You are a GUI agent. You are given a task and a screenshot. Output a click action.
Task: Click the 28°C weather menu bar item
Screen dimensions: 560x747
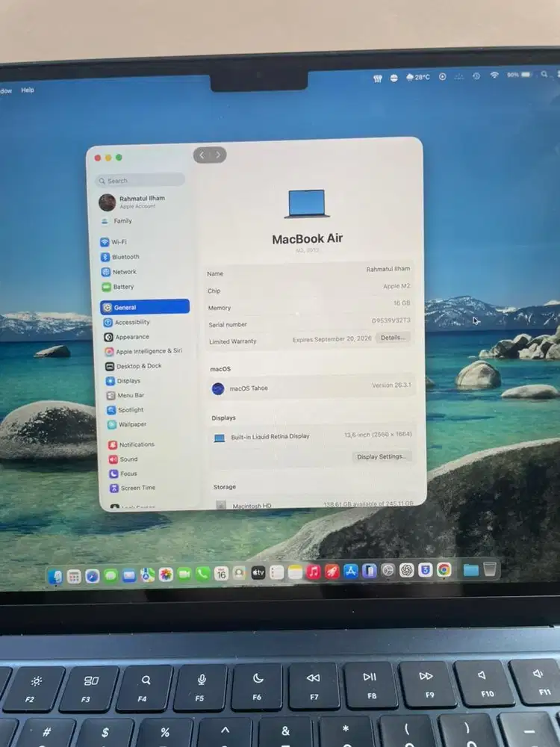(x=417, y=77)
